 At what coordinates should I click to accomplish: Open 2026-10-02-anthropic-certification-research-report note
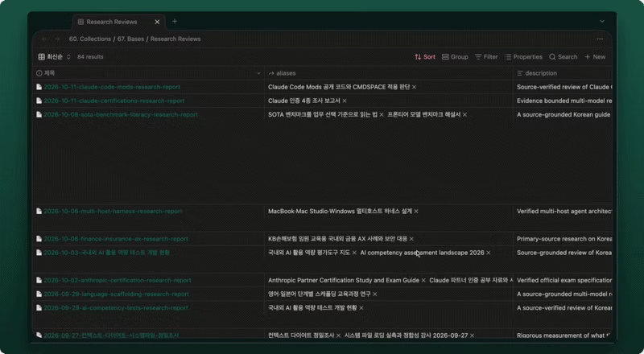[x=118, y=281]
